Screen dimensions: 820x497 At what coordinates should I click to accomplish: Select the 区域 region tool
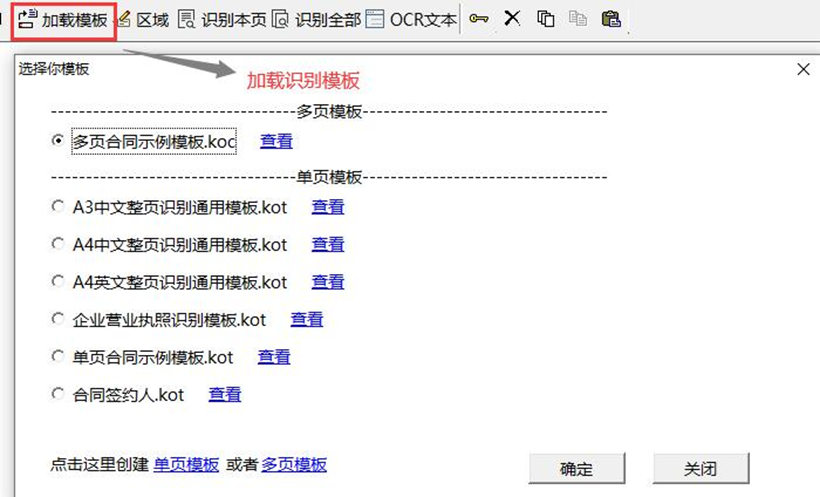(143, 20)
